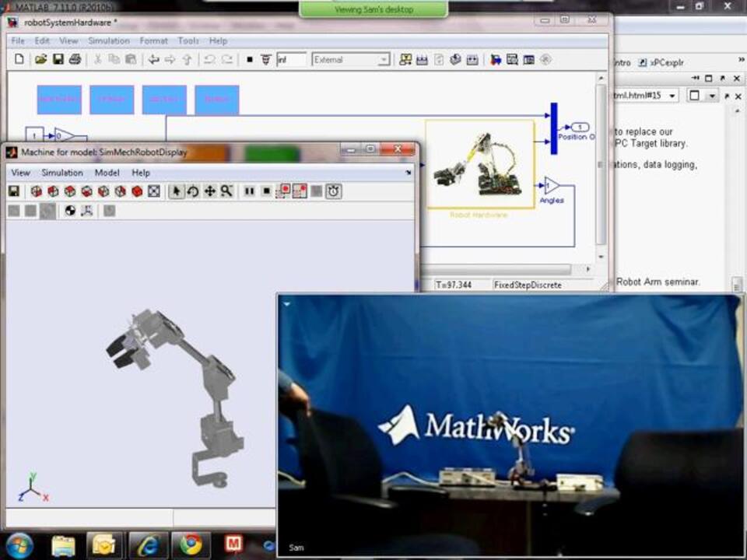Select the Zoom magnifier tool
The height and width of the screenshot is (560, 747).
(x=226, y=191)
